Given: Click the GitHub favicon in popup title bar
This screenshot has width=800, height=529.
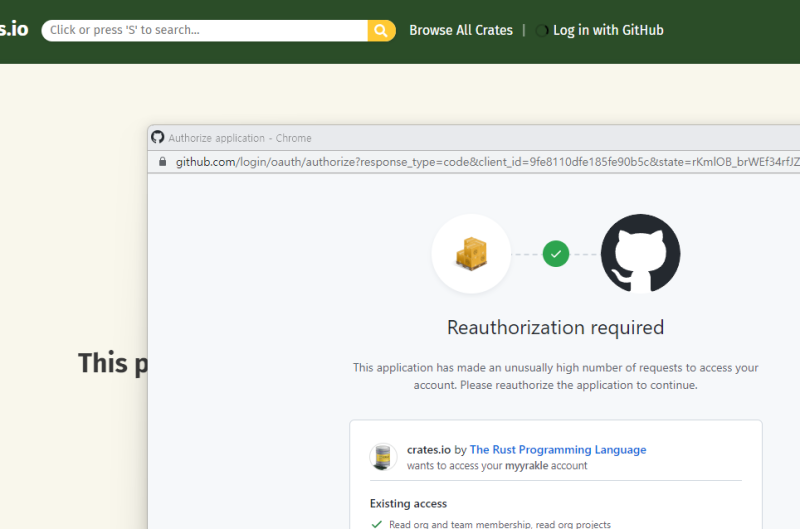Looking at the screenshot, I should pyautogui.click(x=158, y=138).
